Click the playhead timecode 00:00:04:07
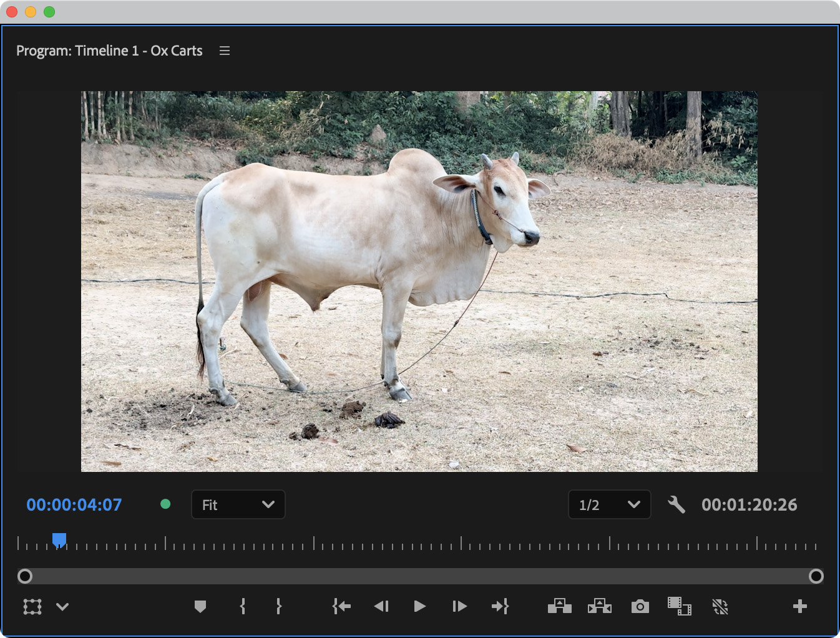This screenshot has width=840, height=638. 74,504
